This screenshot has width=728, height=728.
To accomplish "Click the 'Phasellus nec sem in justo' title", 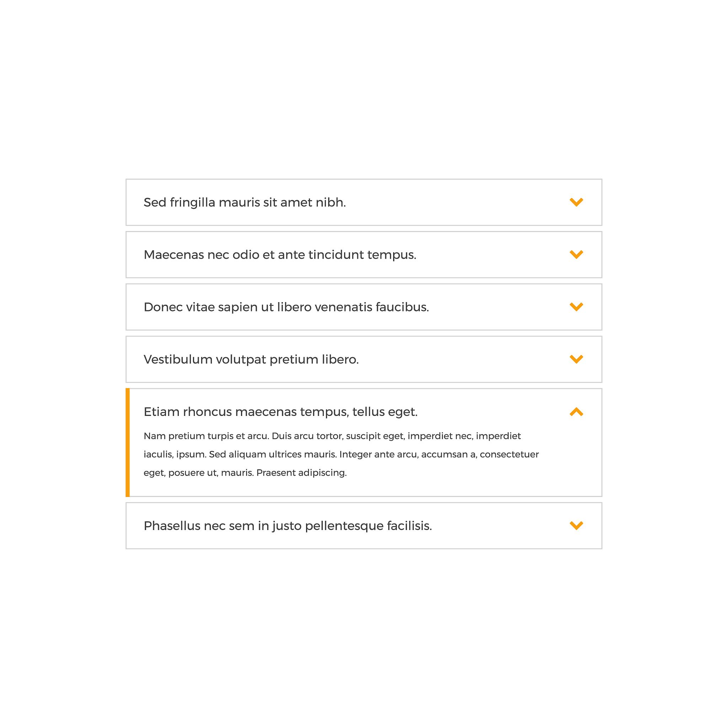I will click(x=288, y=526).
